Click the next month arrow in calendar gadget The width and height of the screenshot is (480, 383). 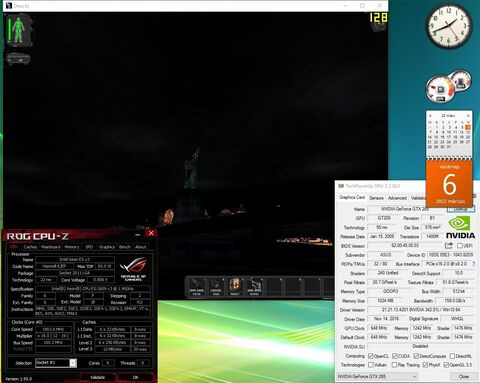(x=468, y=116)
